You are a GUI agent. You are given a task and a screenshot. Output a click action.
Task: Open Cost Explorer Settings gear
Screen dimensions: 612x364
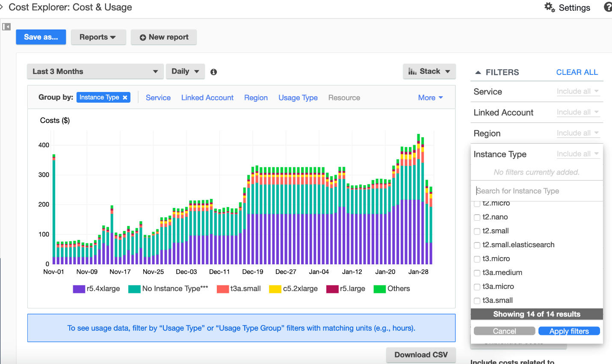[x=550, y=7]
